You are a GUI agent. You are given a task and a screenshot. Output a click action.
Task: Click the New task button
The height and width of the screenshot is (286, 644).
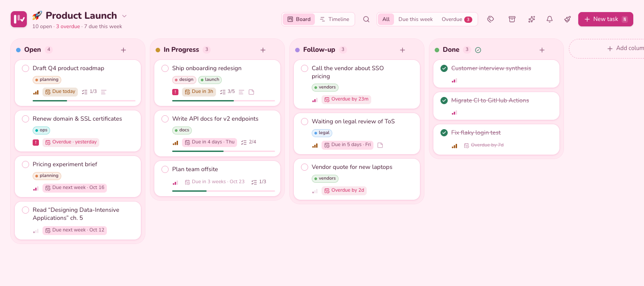pos(606,19)
